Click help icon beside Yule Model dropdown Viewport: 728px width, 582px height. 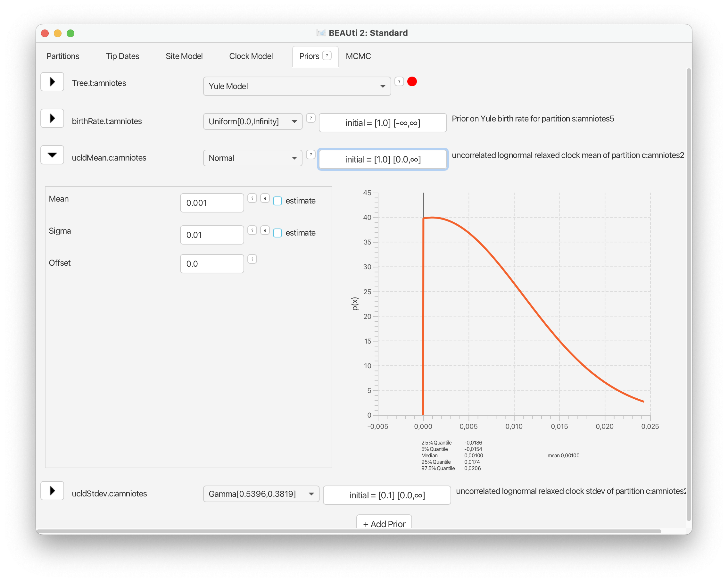[x=399, y=81]
